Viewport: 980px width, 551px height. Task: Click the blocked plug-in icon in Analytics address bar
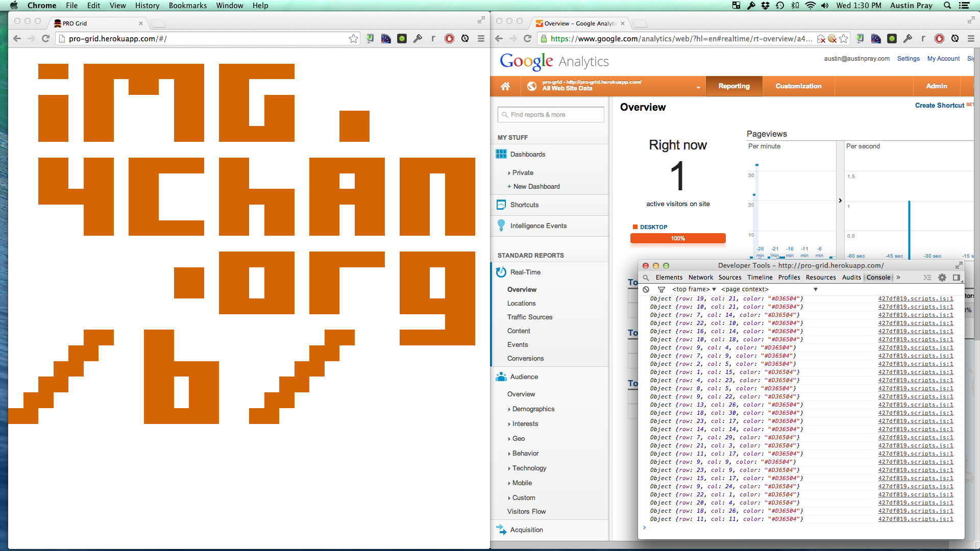coord(821,39)
